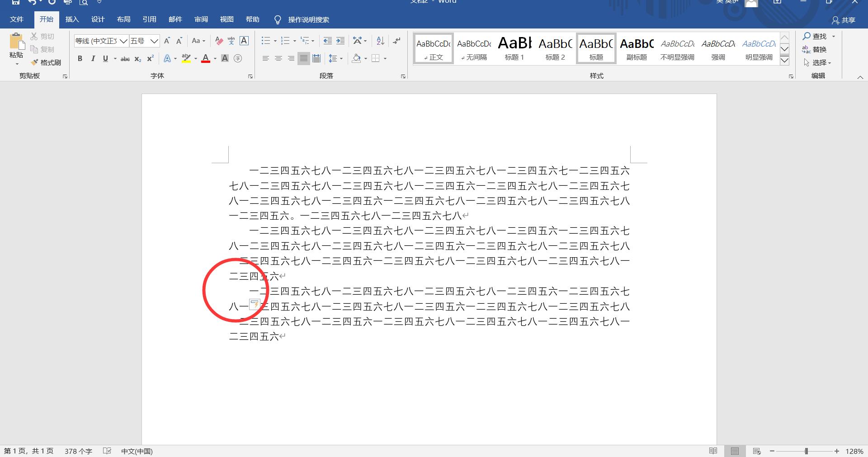Viewport: 868px width, 457px height.
Task: Switch to the 布局 (Layout) tab
Action: click(123, 19)
